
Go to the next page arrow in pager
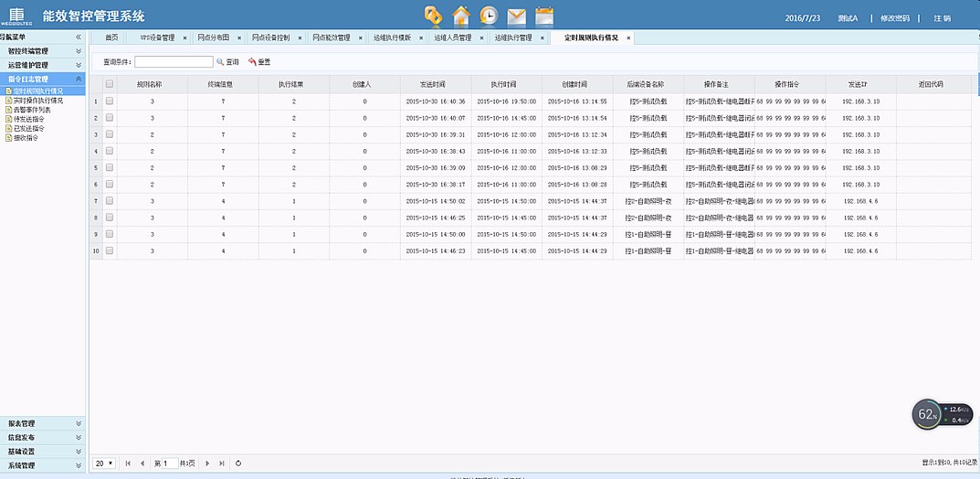point(208,463)
